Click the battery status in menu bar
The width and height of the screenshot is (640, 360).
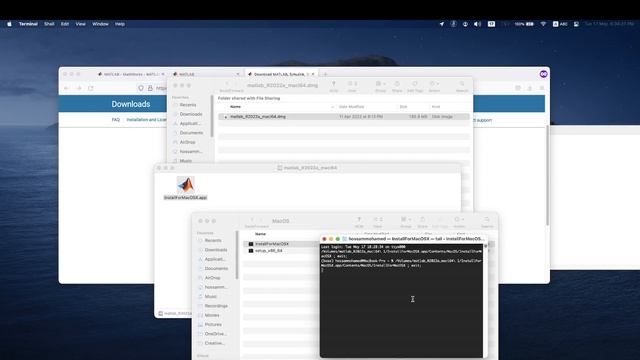pos(524,24)
